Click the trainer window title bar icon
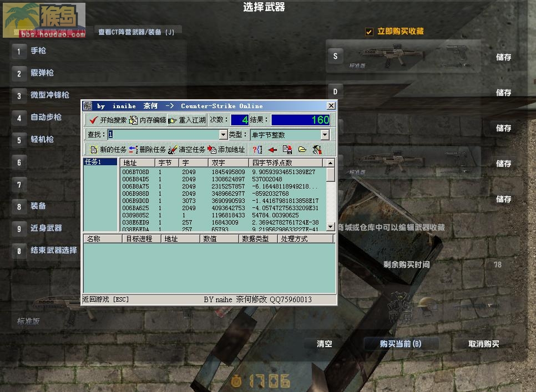This screenshot has height=392, width=536. 88,106
